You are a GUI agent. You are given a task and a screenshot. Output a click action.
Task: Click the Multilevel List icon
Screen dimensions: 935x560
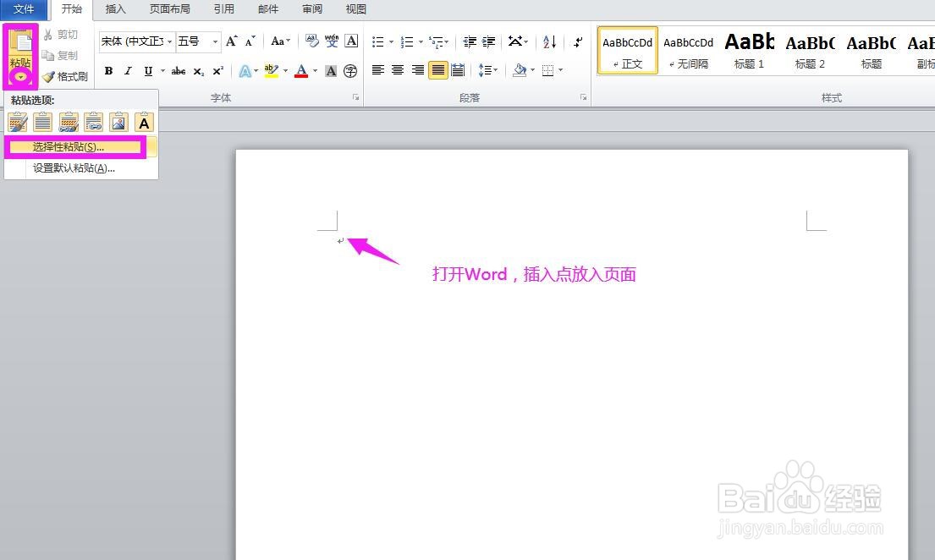pyautogui.click(x=436, y=41)
